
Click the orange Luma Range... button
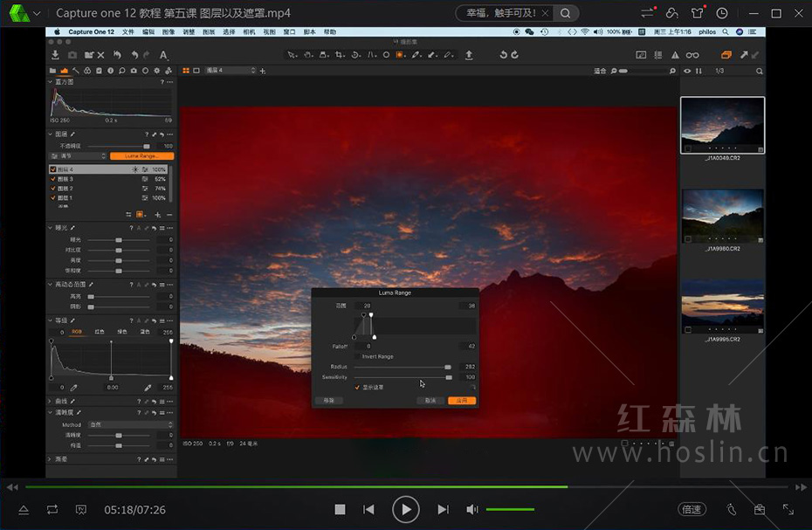(x=142, y=156)
